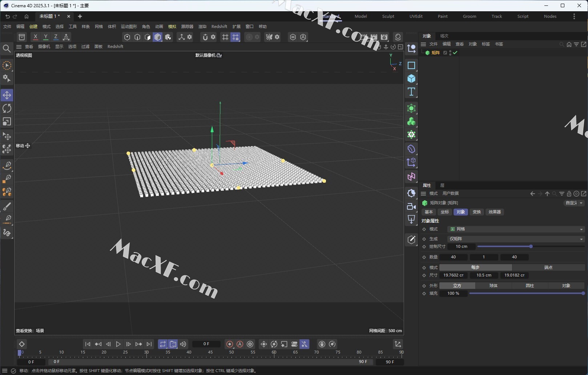The width and height of the screenshot is (588, 375).
Task: Toggle Autokeying red A button
Action: [240, 344]
